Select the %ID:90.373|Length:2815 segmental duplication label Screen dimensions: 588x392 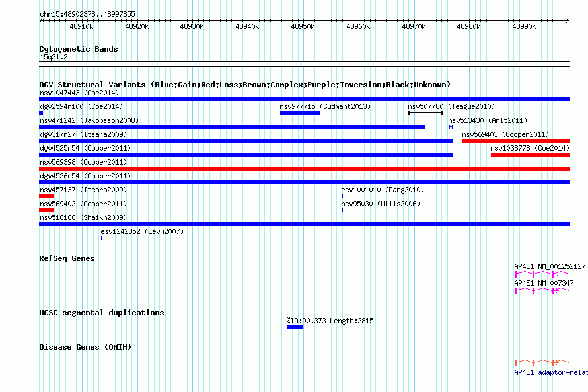[x=330, y=321]
